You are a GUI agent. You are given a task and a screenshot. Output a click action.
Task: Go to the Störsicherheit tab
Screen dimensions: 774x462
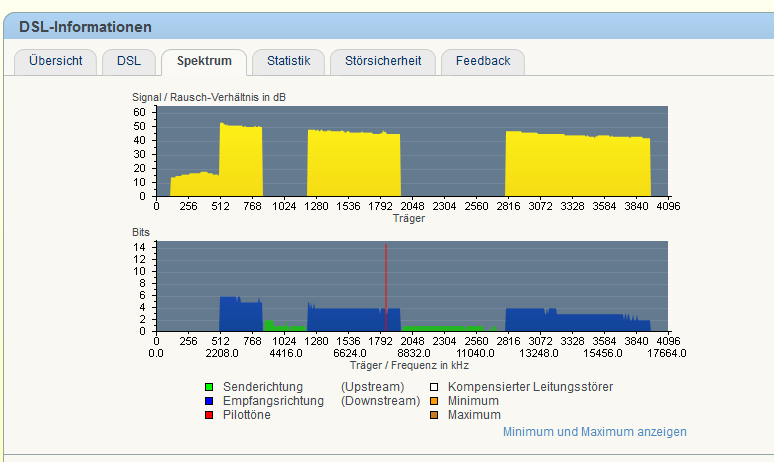383,61
